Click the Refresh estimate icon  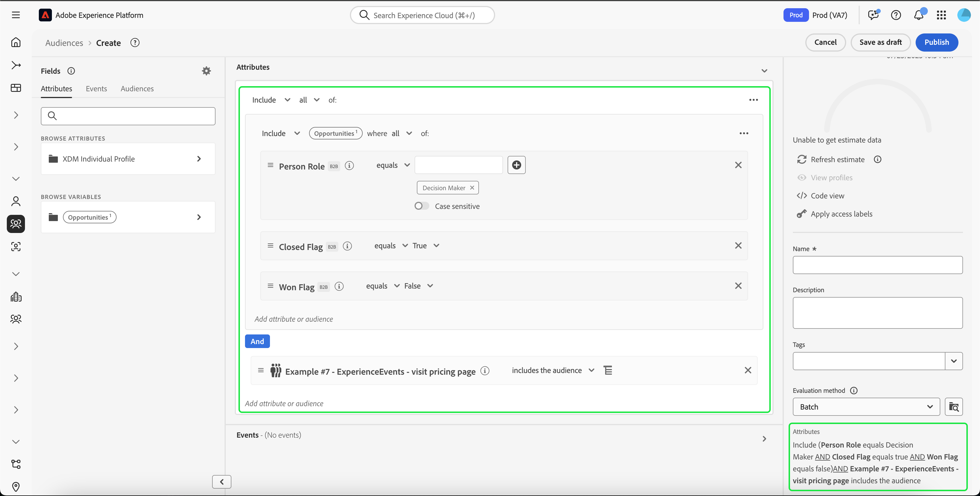(x=802, y=159)
